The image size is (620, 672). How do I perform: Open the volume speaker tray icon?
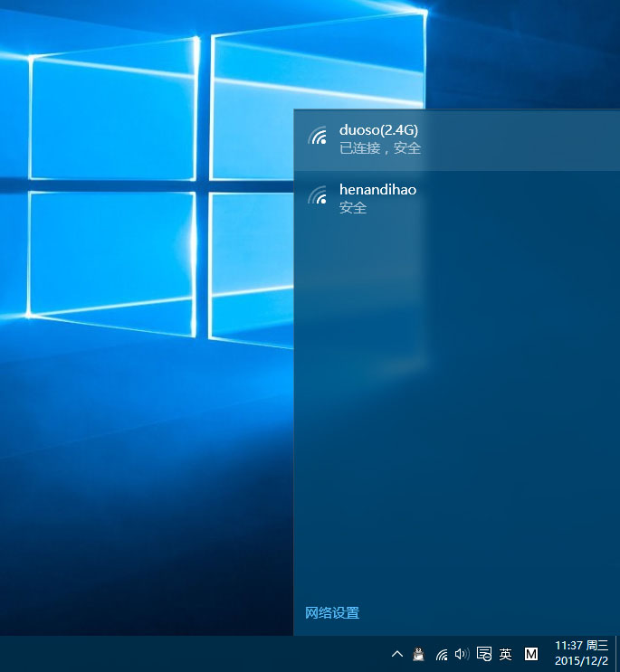click(462, 654)
